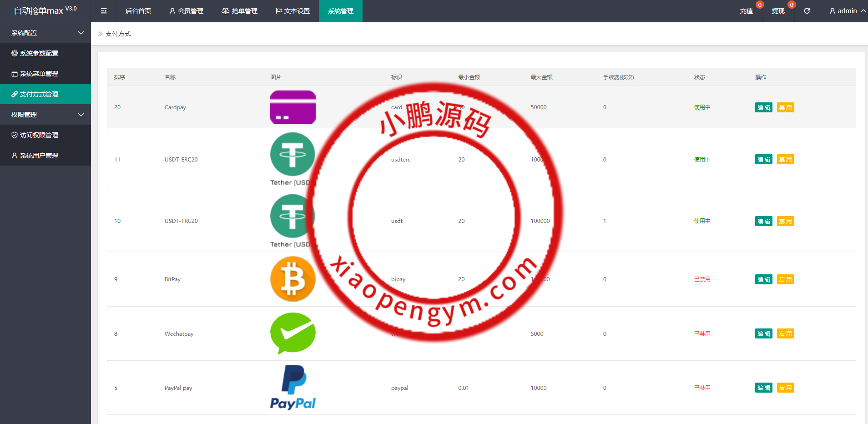Open the admin user dropdown
Image resolution: width=868 pixels, height=424 pixels.
point(847,11)
